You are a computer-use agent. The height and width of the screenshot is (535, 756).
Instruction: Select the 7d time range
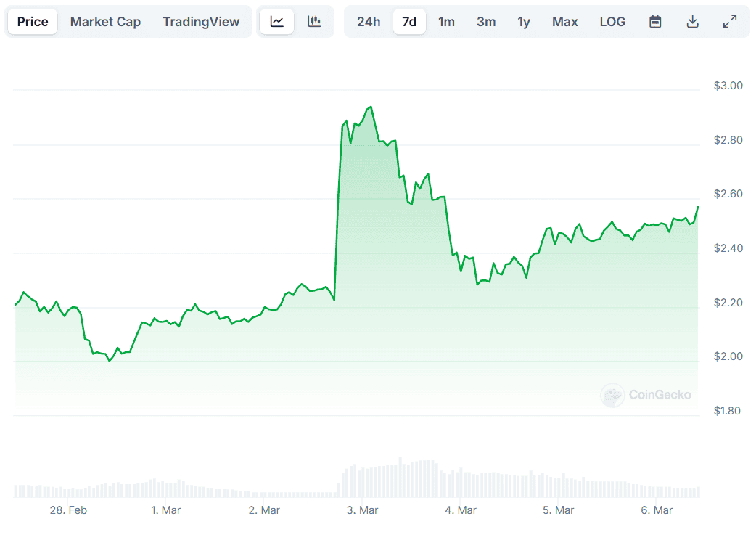tap(409, 22)
